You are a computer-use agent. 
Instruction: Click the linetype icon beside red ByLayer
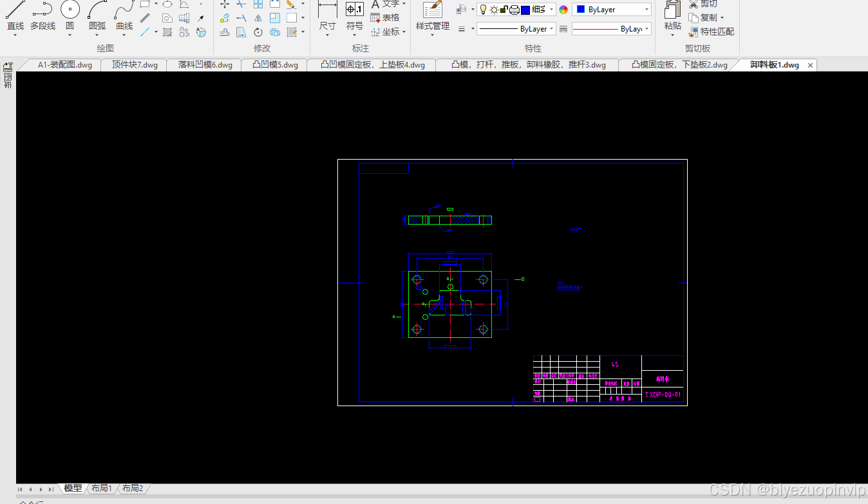tap(563, 29)
